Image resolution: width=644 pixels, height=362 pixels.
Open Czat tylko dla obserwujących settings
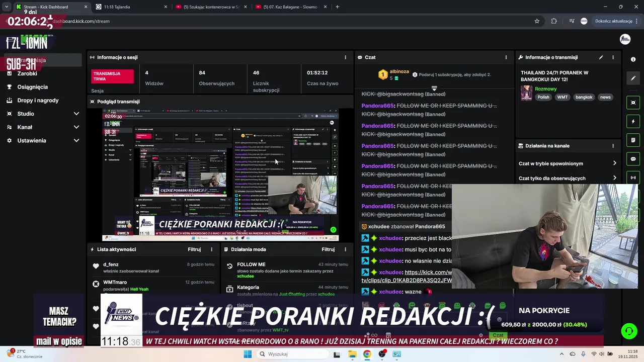(x=568, y=178)
